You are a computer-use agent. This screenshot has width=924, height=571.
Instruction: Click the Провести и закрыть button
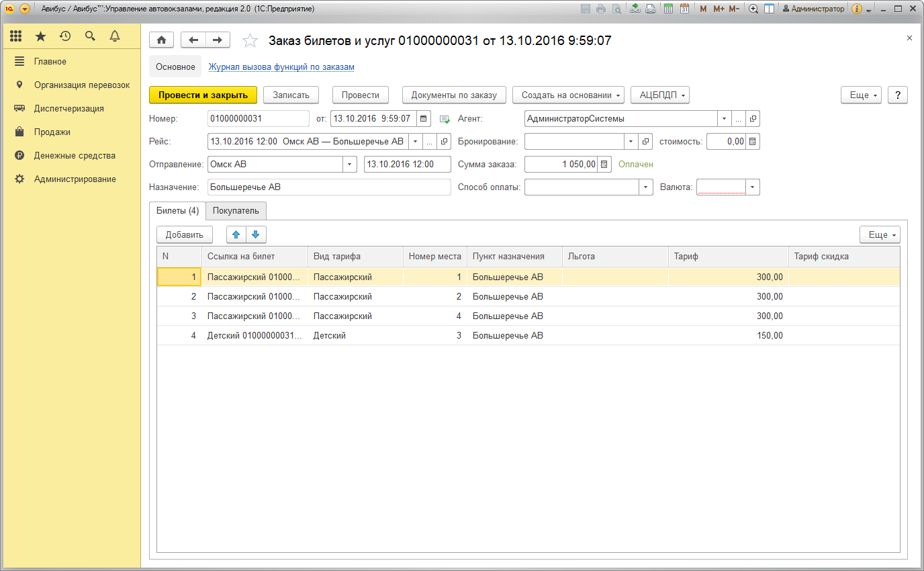pos(203,95)
